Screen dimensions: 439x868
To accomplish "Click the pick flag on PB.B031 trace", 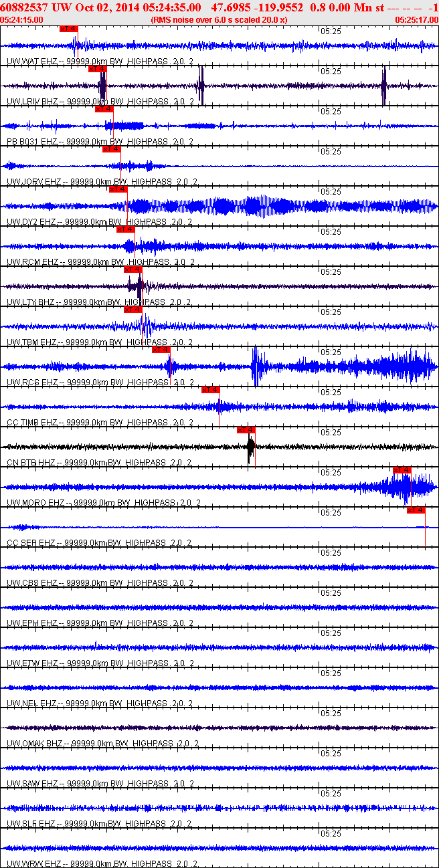I will tap(104, 109).
